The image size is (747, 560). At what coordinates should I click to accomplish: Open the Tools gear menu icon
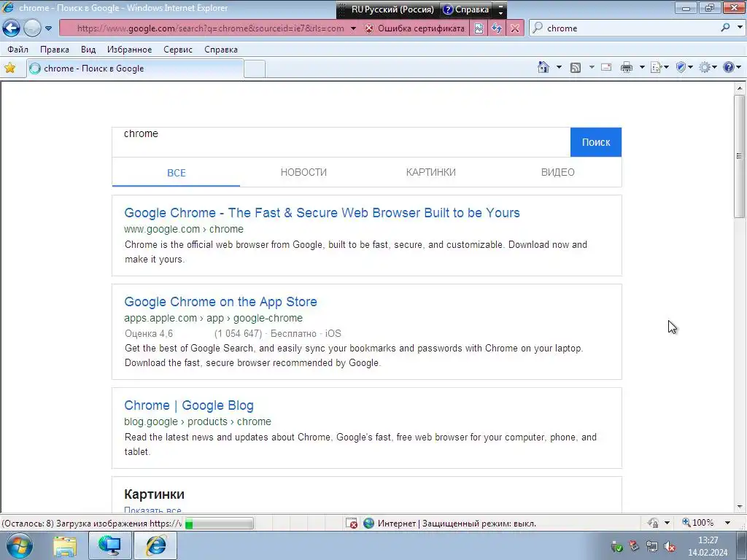[708, 67]
